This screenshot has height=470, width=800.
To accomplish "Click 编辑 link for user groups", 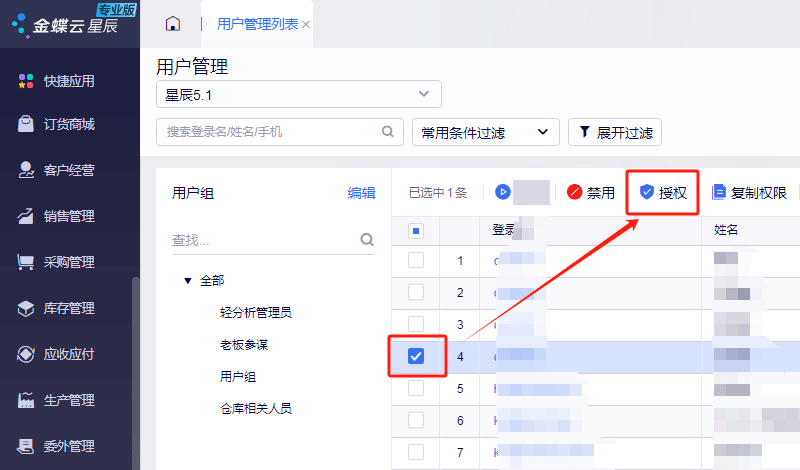I will pyautogui.click(x=361, y=193).
